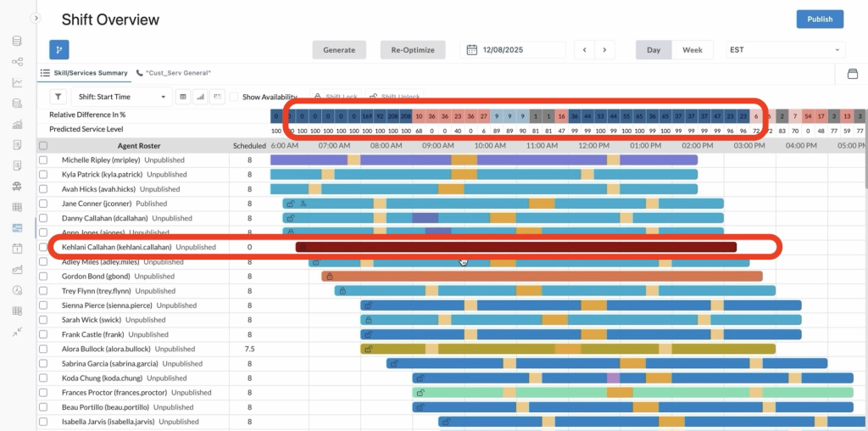This screenshot has width=868, height=431.
Task: Go to the next day arrow
Action: click(604, 50)
